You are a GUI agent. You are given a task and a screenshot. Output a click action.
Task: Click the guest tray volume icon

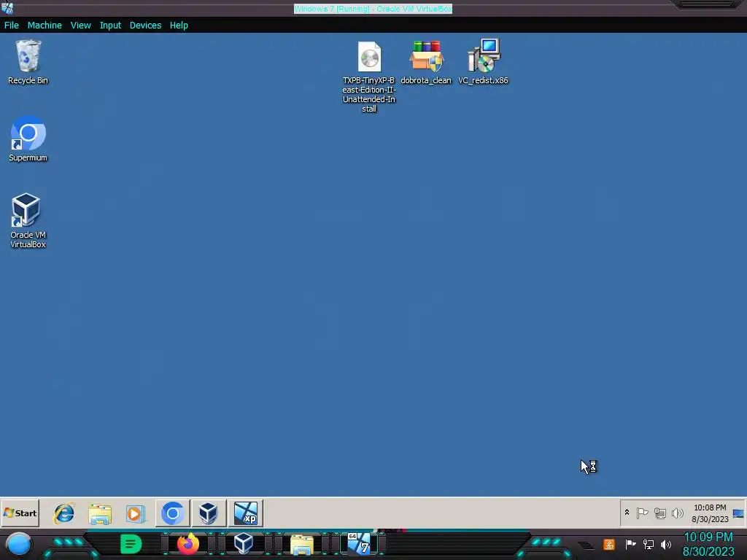677,513
